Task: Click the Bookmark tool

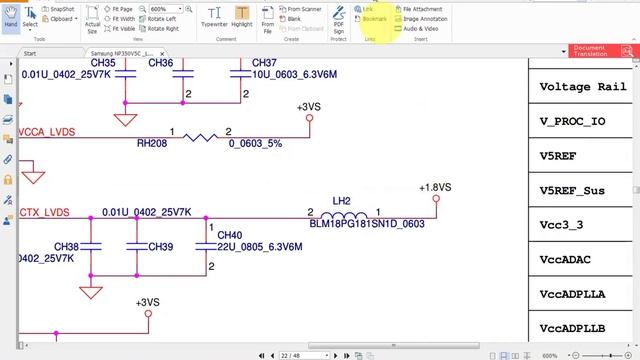Action: point(370,19)
